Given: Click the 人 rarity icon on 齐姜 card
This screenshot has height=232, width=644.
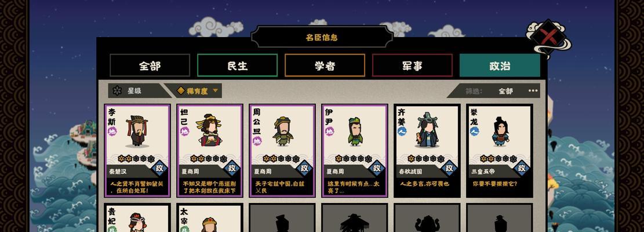Looking at the screenshot, I should click(402, 132).
